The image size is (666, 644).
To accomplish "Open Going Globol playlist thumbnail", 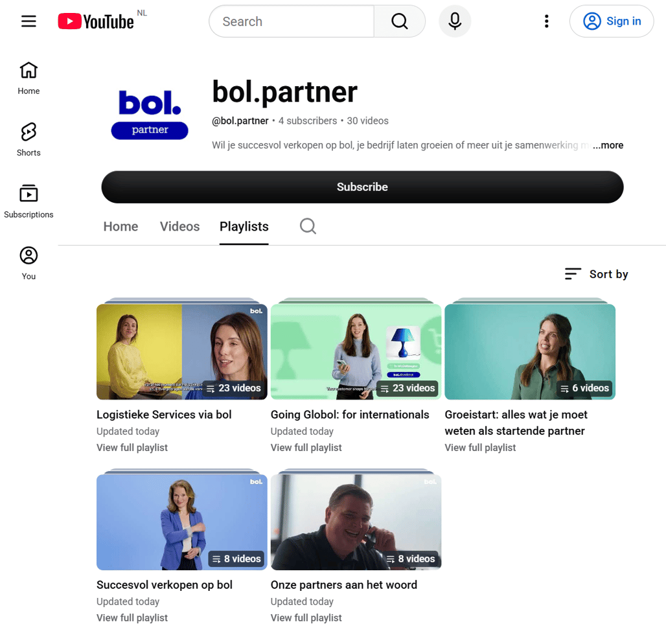I will [x=356, y=352].
